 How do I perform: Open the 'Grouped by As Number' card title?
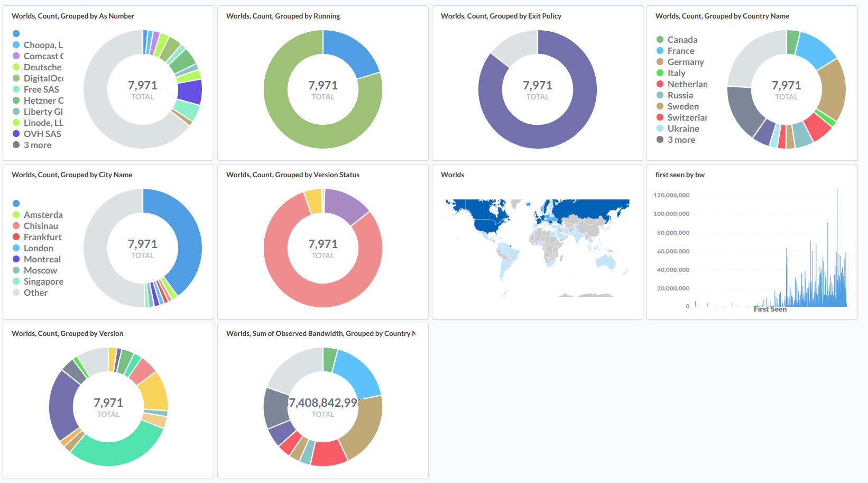coord(73,16)
